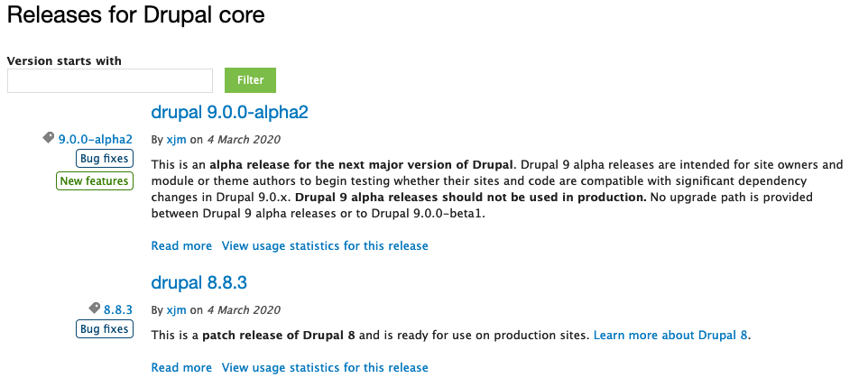
Task: Click the Bug fixes badge under 9.0.0-alpha2
Action: (105, 159)
